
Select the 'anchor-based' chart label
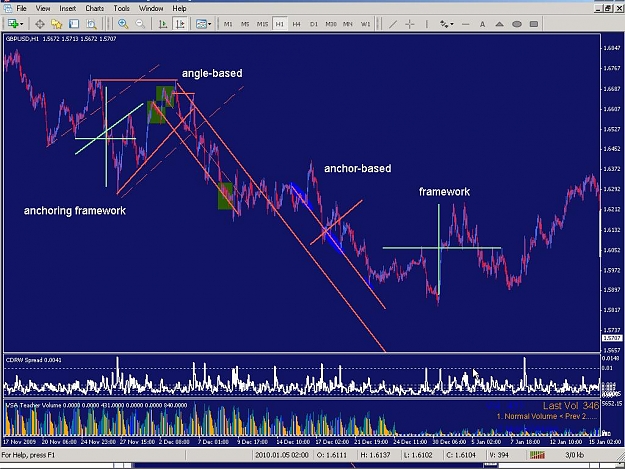[x=358, y=169]
